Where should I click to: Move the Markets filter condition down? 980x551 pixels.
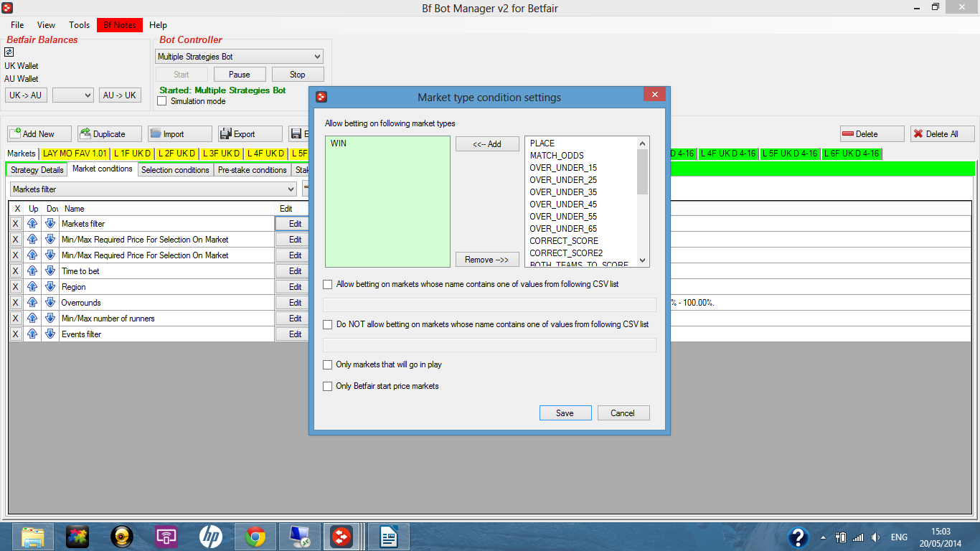point(50,224)
